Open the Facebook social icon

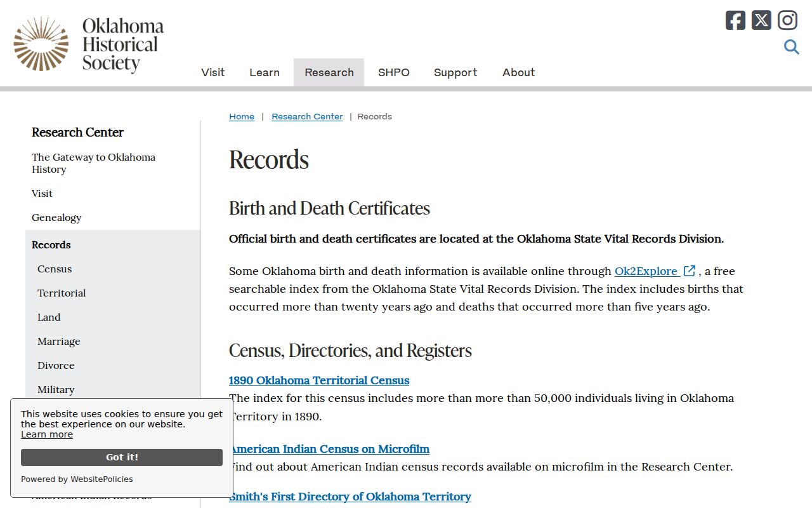(735, 20)
